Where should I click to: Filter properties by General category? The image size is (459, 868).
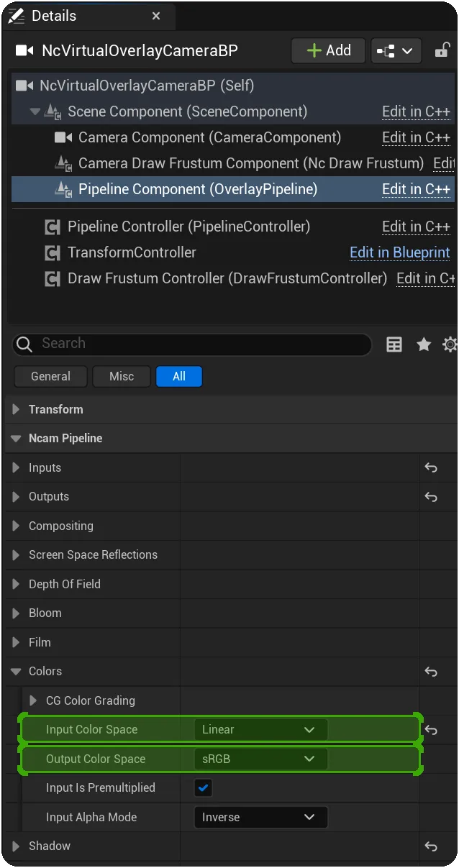50,376
